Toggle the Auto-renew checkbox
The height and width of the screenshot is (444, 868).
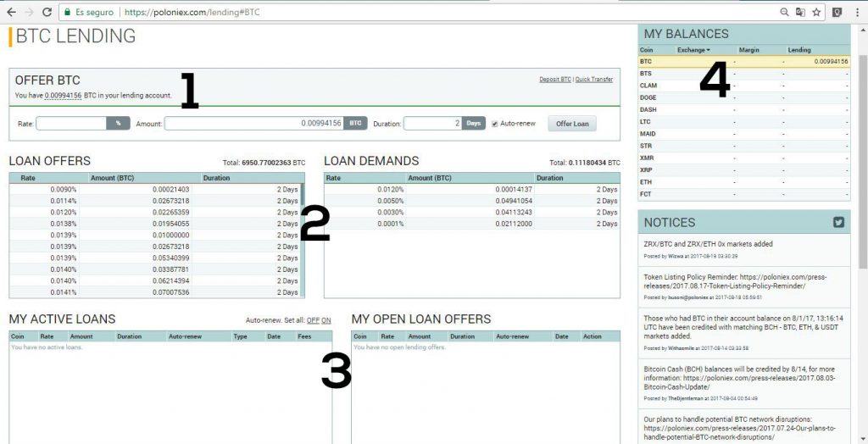point(495,124)
